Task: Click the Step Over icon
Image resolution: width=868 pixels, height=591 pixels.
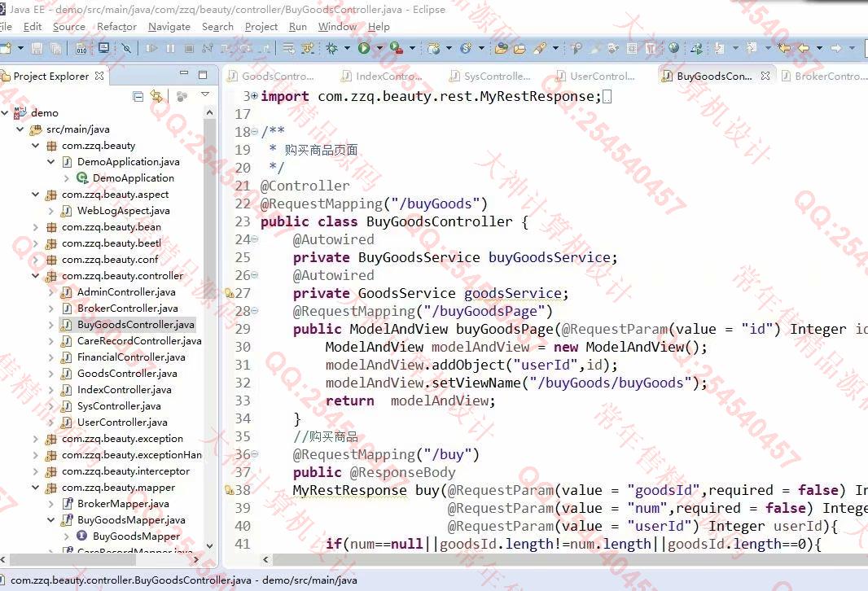Action: (x=245, y=49)
